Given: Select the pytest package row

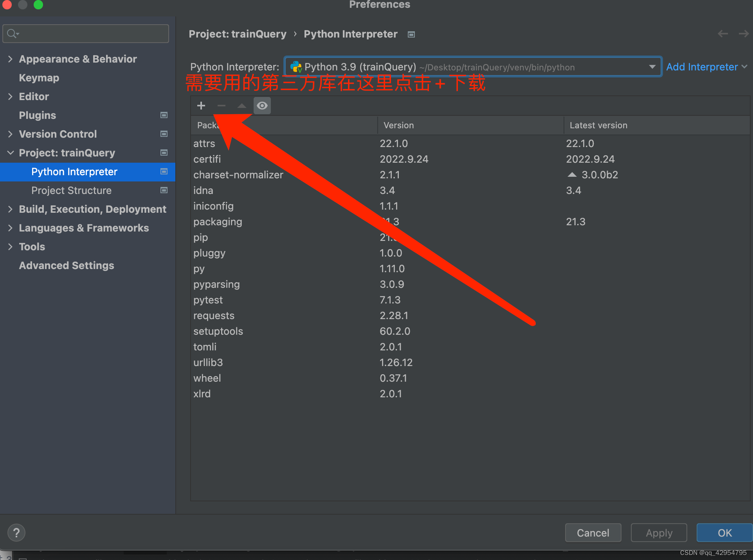Looking at the screenshot, I should [470, 300].
